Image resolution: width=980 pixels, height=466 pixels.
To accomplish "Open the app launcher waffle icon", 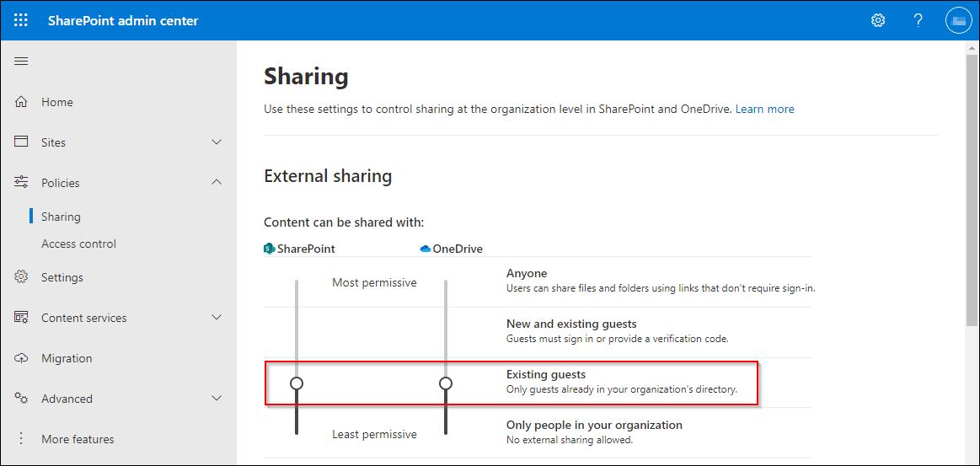I will click(21, 20).
